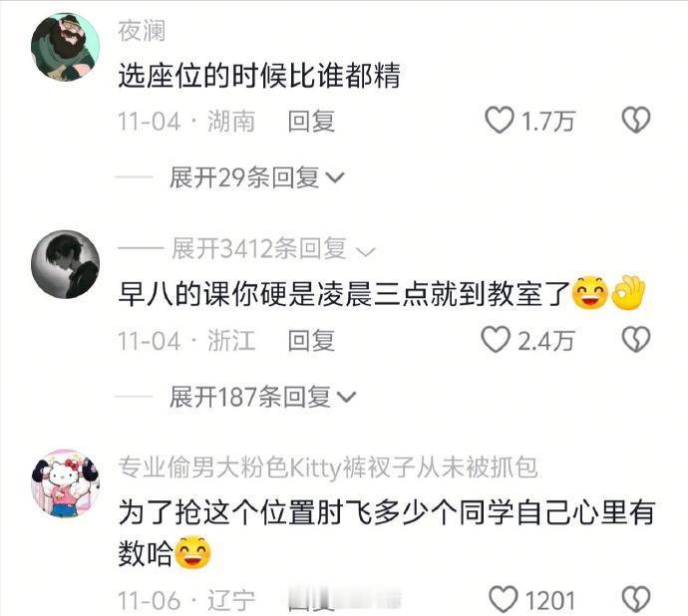
Task: Like the Kitty user's comment with 1201 likes
Action: pyautogui.click(x=504, y=599)
